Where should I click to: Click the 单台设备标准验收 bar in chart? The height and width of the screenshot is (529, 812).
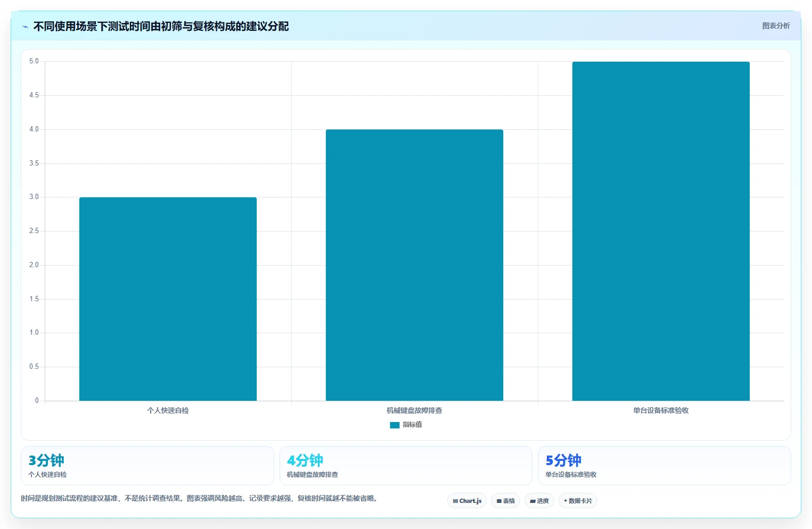661,231
